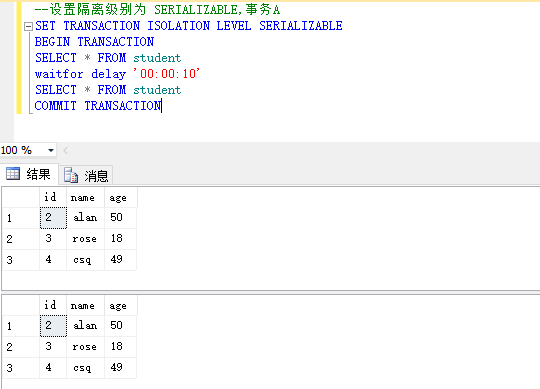The image size is (540, 389).
Task: Select the name header in first result grid
Action: [x=85, y=197]
